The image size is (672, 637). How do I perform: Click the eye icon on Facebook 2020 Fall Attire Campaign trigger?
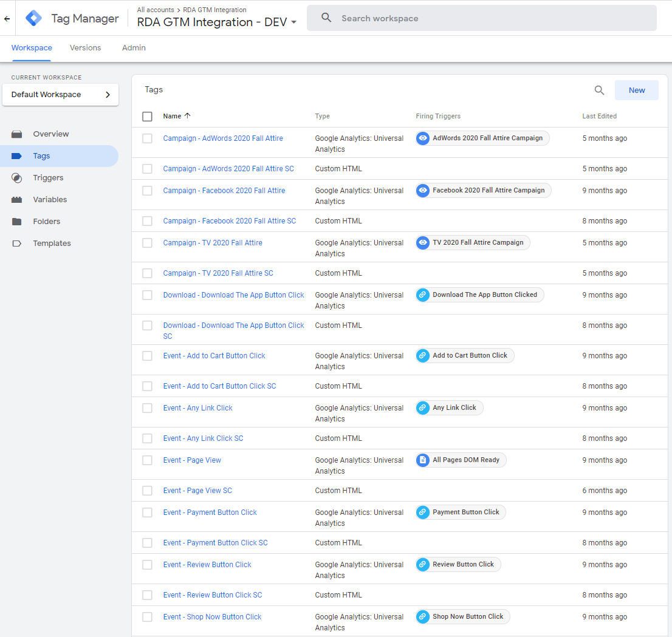(423, 190)
